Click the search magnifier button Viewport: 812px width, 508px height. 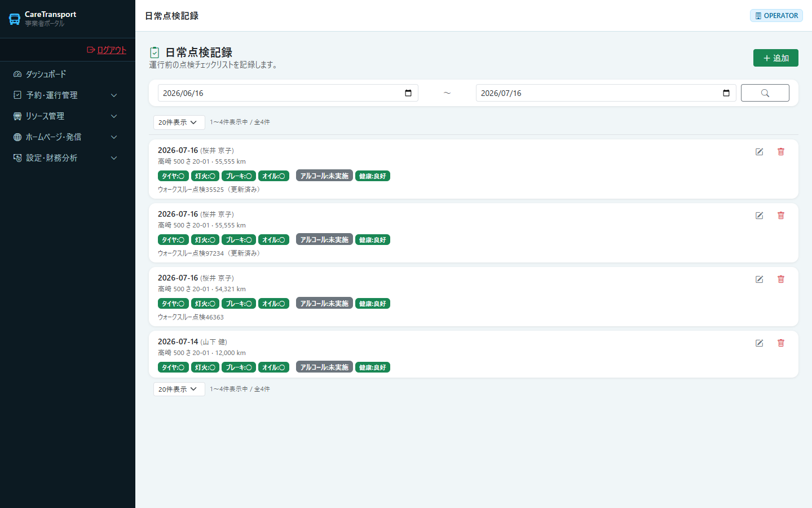click(x=765, y=93)
